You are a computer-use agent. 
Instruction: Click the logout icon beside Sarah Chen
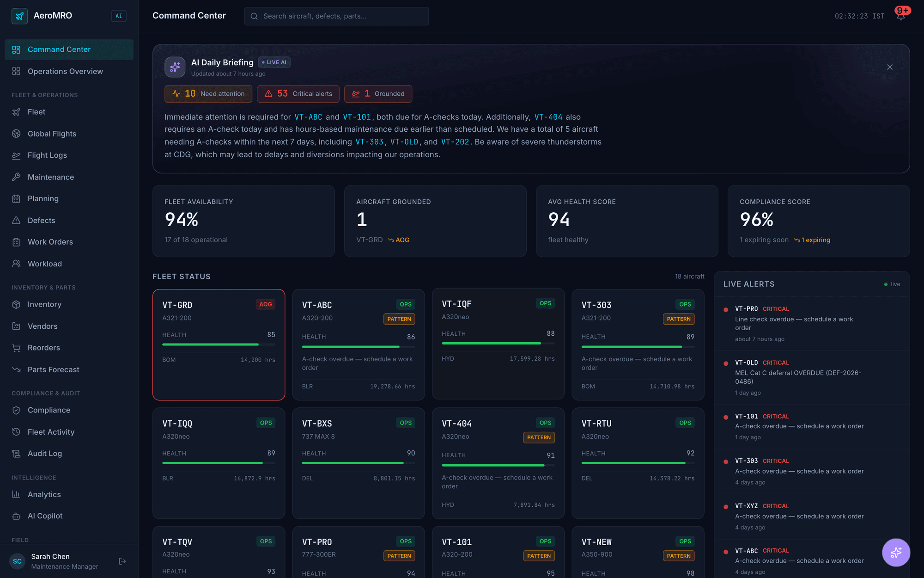122,561
